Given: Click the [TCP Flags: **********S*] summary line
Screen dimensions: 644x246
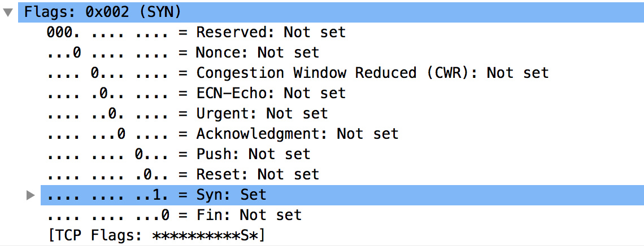Looking at the screenshot, I should (x=156, y=235).
